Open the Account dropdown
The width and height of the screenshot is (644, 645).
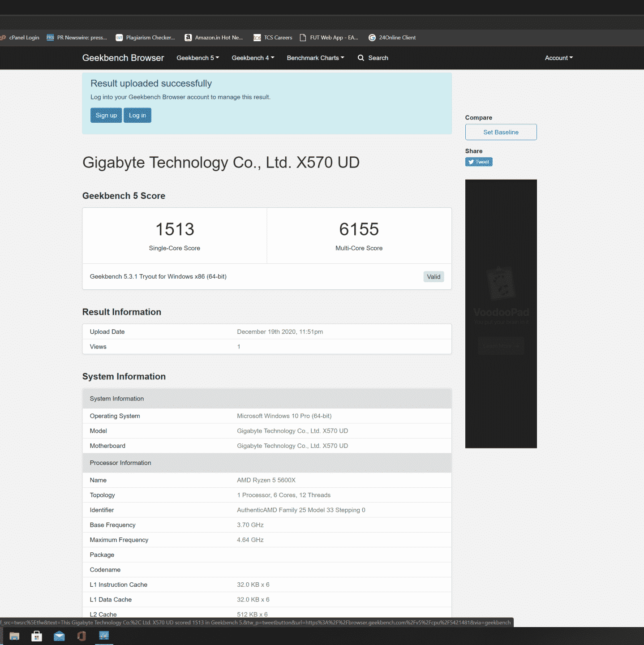(559, 58)
